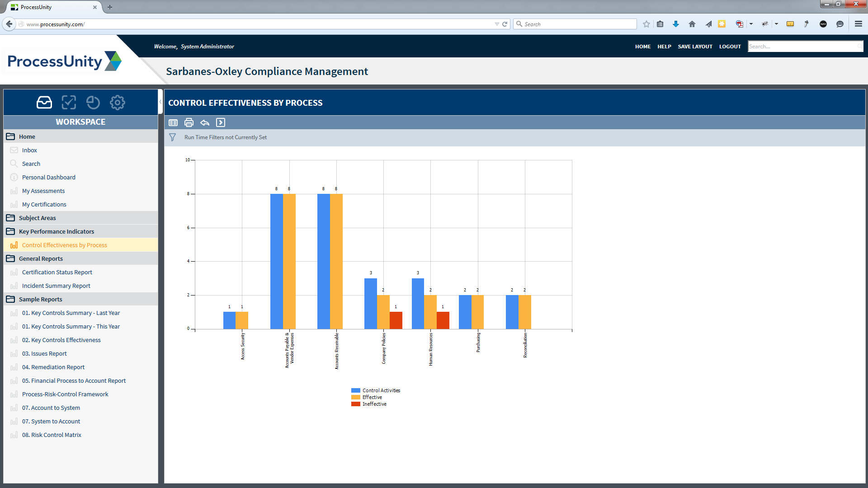
Task: Open 03. Issues Report
Action: click(x=44, y=353)
